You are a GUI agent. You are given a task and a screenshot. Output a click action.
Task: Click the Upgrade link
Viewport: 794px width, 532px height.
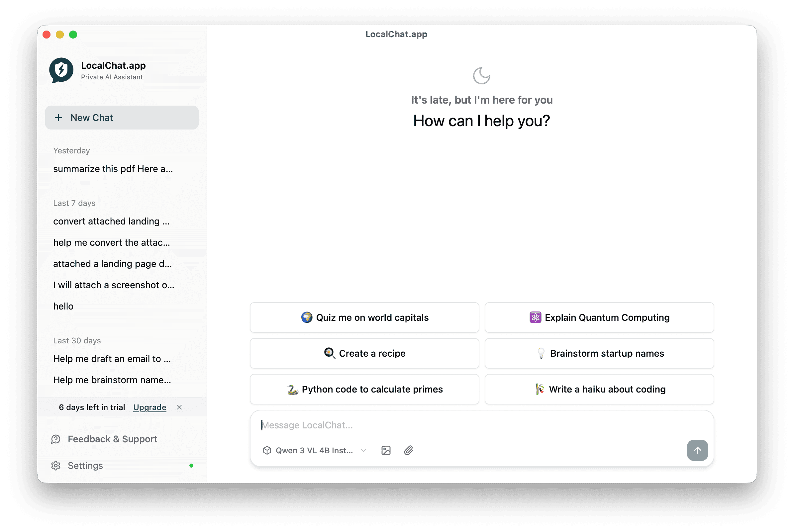[x=149, y=407]
